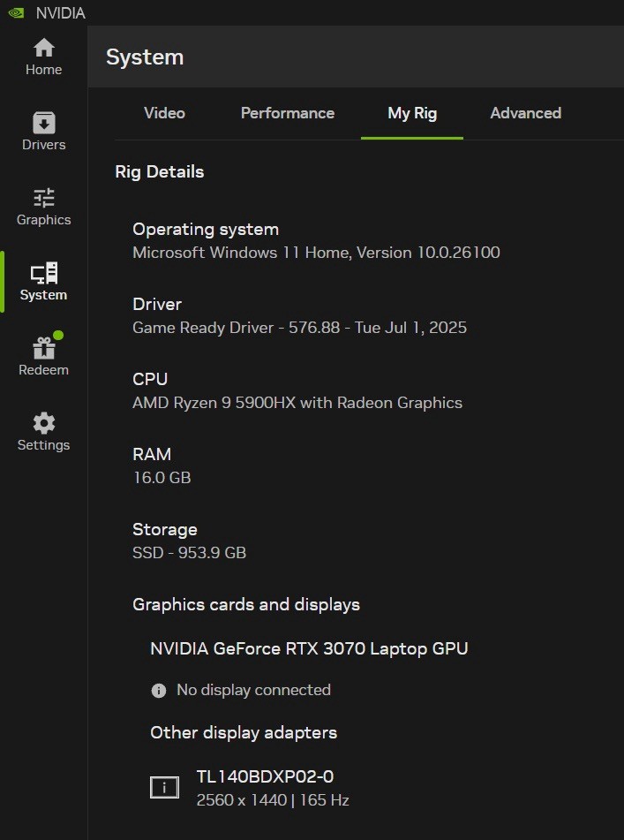The height and width of the screenshot is (840, 624).
Task: Open the Advanced tab
Action: (x=525, y=113)
